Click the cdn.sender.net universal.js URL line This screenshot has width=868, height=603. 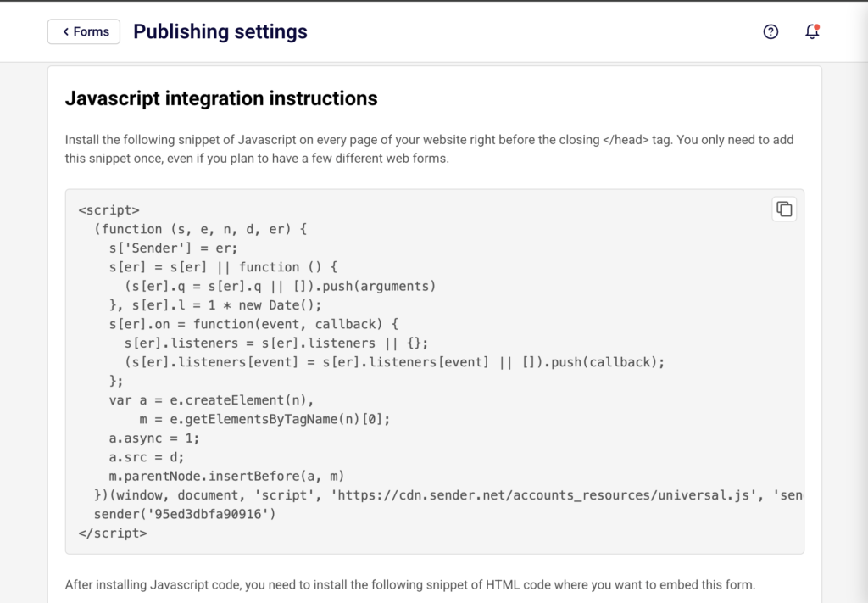point(448,495)
